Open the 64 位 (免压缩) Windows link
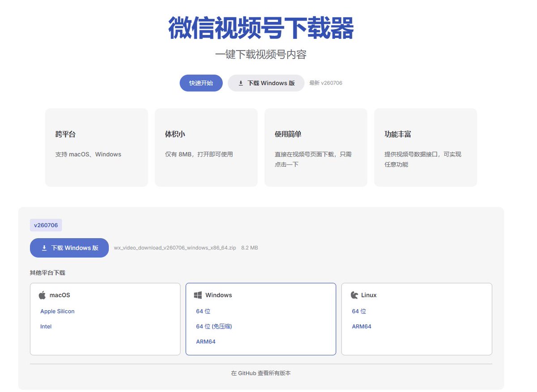 pyautogui.click(x=214, y=326)
